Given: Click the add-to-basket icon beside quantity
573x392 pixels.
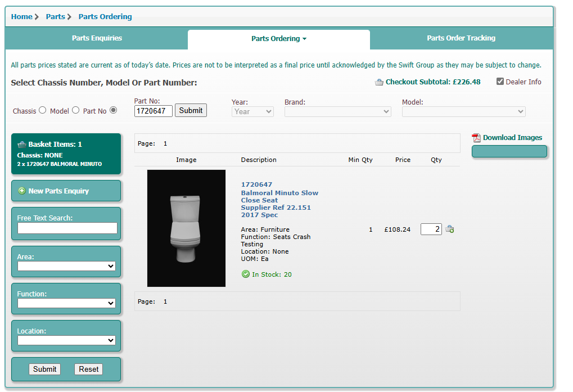Looking at the screenshot, I should (x=449, y=229).
